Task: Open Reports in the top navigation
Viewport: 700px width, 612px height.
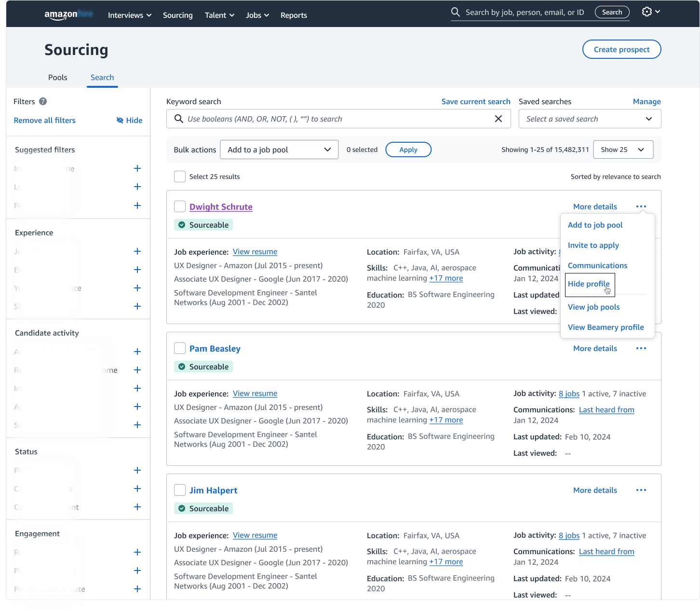Action: pos(294,15)
